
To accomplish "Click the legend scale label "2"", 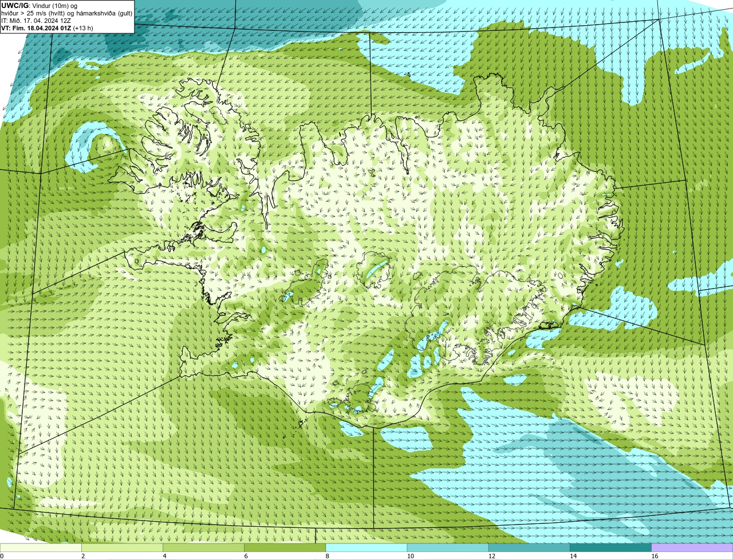I will pyautogui.click(x=83, y=556).
